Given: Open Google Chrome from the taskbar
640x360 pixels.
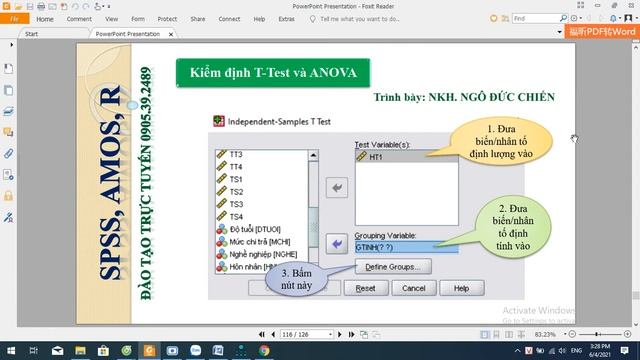Looking at the screenshot, I should (264, 351).
